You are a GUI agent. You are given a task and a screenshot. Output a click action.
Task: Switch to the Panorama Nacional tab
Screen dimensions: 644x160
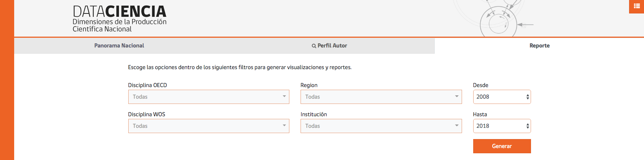[x=119, y=46]
